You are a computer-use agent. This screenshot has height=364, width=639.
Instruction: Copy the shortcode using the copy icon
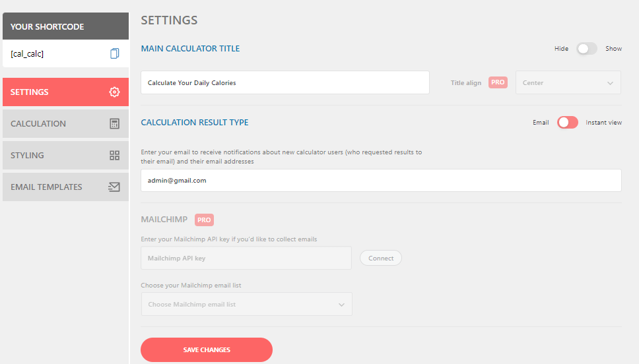(114, 53)
